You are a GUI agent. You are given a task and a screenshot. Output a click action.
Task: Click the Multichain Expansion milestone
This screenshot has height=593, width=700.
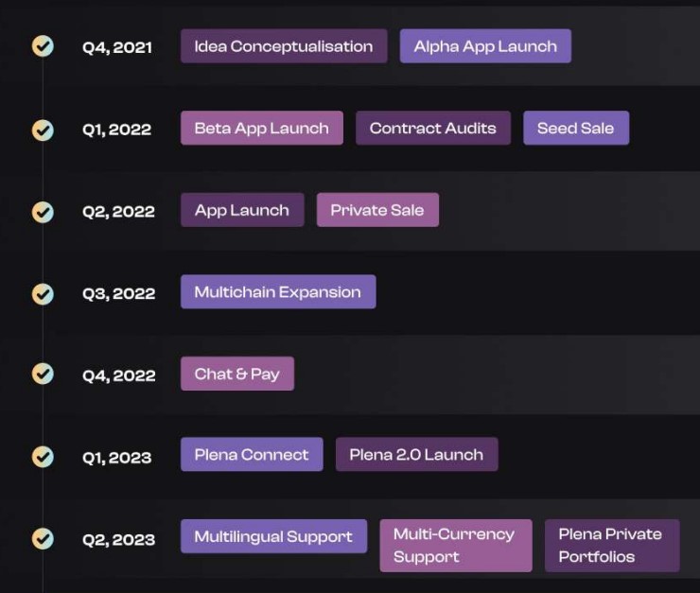(277, 292)
